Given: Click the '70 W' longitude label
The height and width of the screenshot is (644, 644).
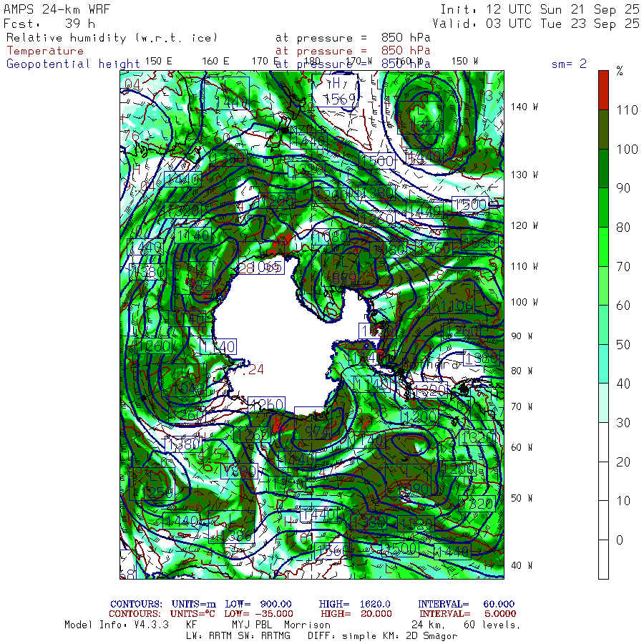Looking at the screenshot, I should (522, 406).
